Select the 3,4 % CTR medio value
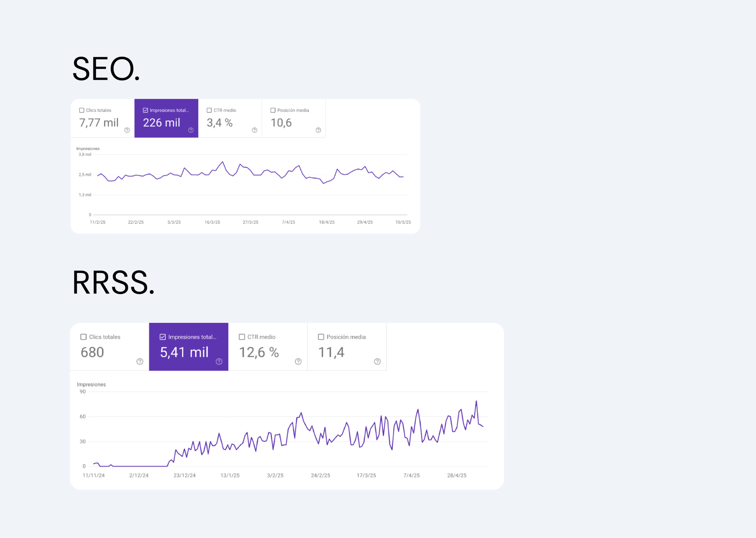Screen dimensions: 756x538 (x=219, y=123)
